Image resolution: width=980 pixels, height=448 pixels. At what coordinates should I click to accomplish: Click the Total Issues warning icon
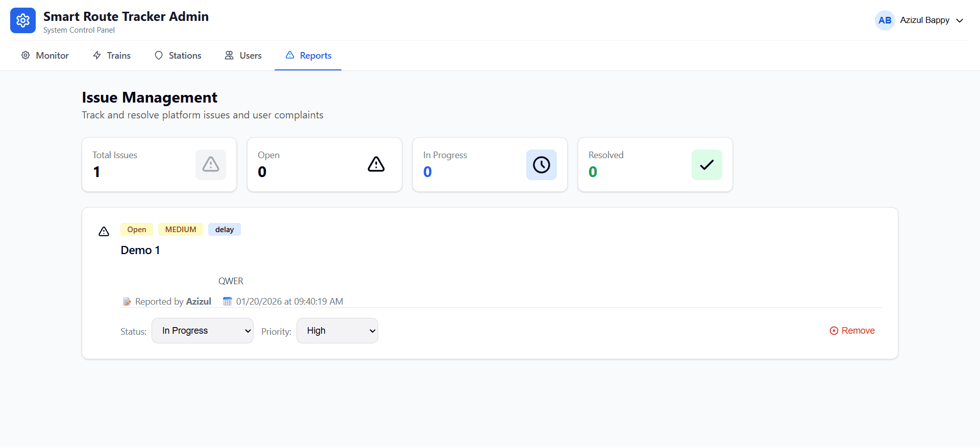(211, 164)
